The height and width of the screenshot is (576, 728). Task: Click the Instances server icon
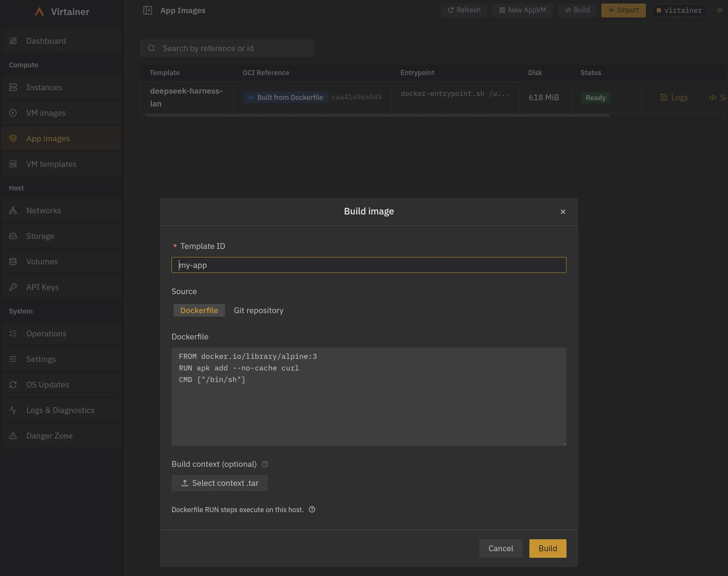[13, 87]
